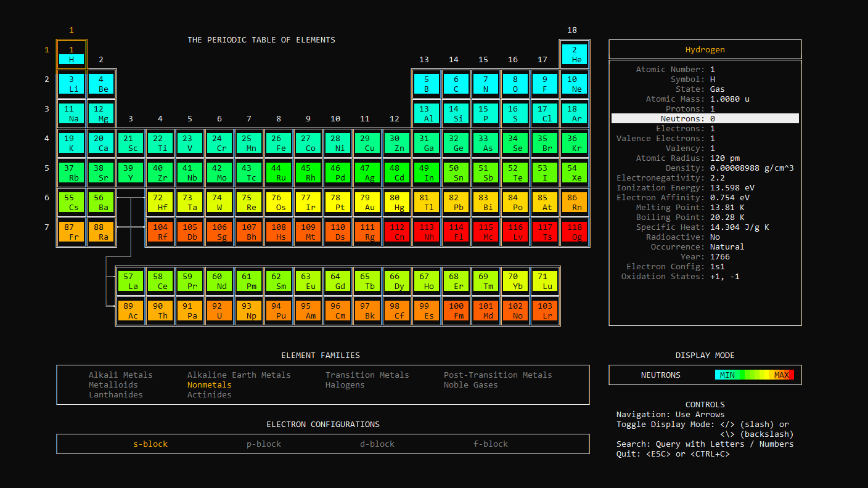Switch to the s-block configuration tab

[x=150, y=444]
